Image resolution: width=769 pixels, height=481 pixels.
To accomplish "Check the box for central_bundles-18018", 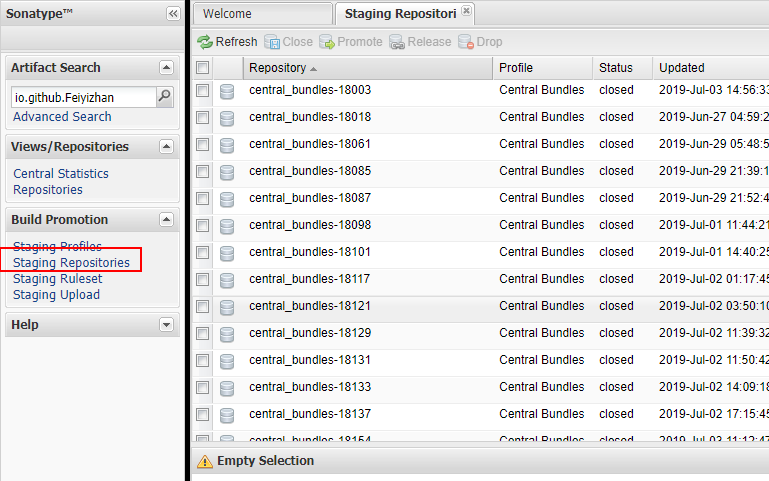I will (203, 117).
